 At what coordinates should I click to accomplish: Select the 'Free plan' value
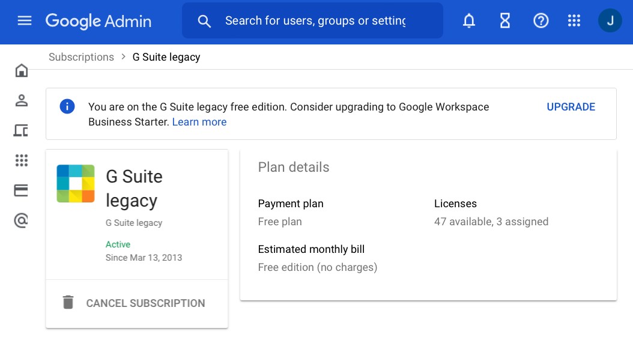pos(280,222)
